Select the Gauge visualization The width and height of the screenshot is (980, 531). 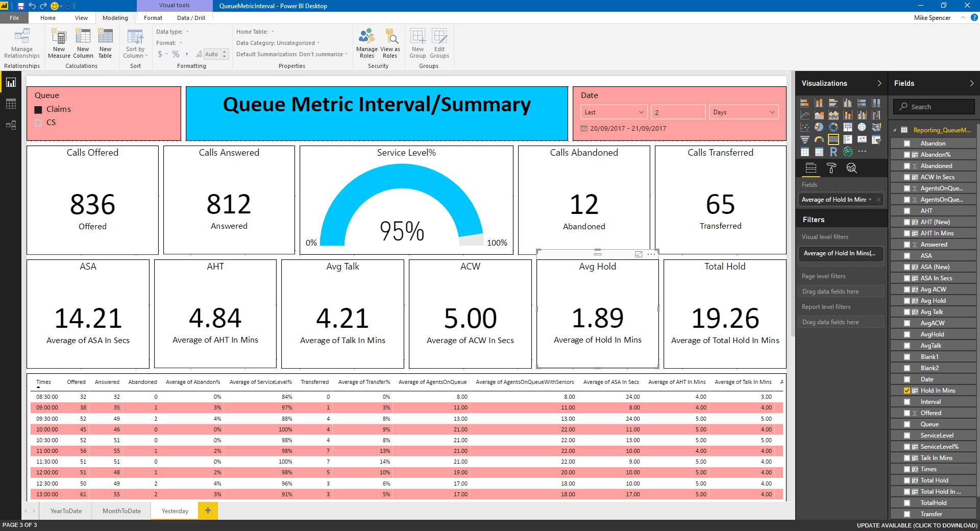(x=819, y=139)
